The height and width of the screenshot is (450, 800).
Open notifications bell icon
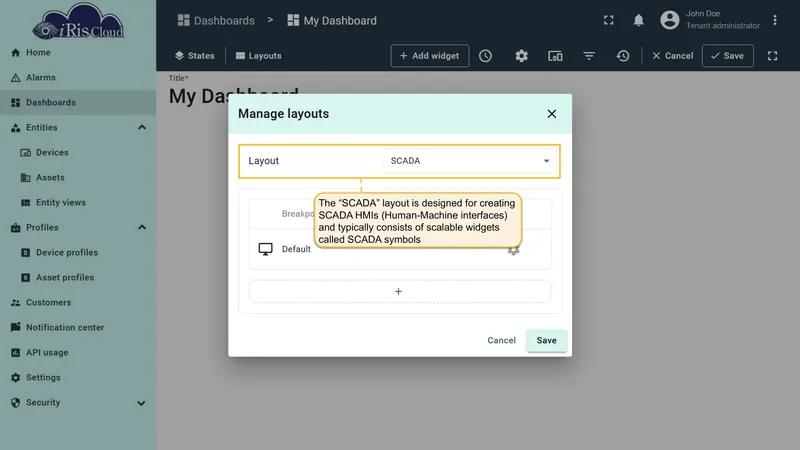(638, 20)
